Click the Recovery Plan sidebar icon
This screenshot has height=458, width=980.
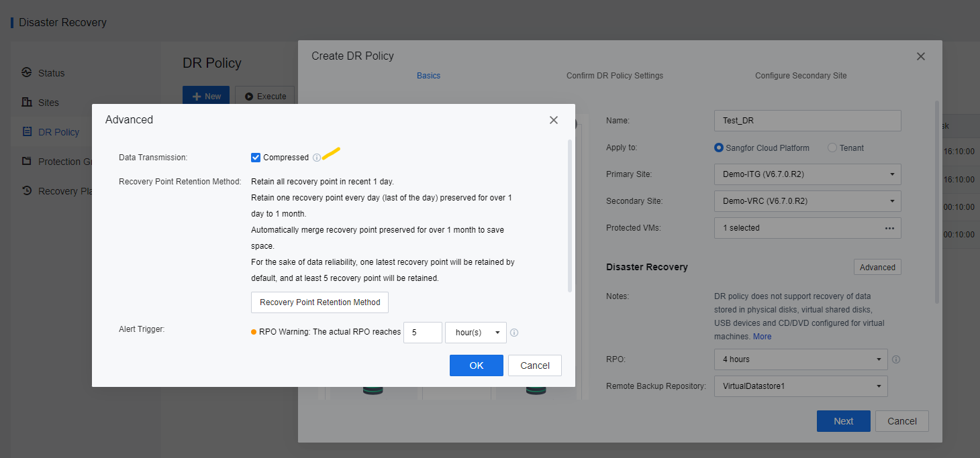[27, 190]
